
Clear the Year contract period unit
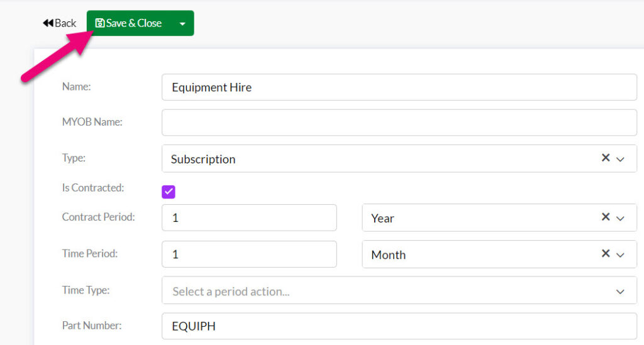(x=606, y=217)
